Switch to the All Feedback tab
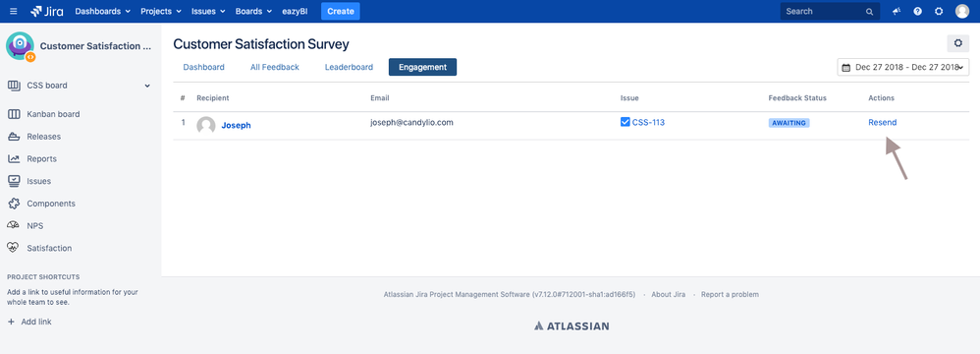 [275, 67]
